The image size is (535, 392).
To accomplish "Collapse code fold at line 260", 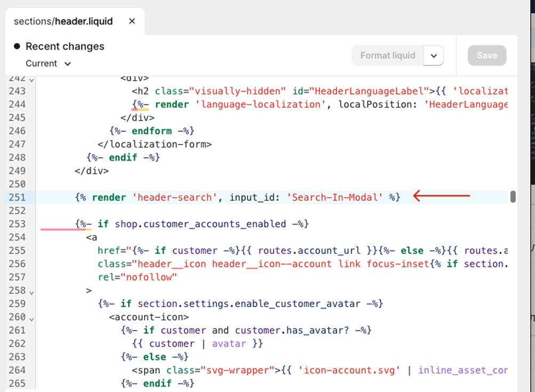I will [31, 319].
